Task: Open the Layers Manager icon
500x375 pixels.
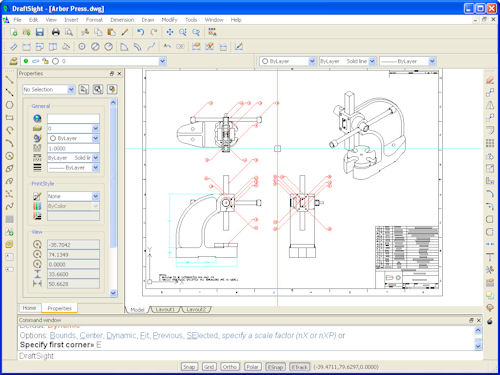Action: pyautogui.click(x=13, y=61)
